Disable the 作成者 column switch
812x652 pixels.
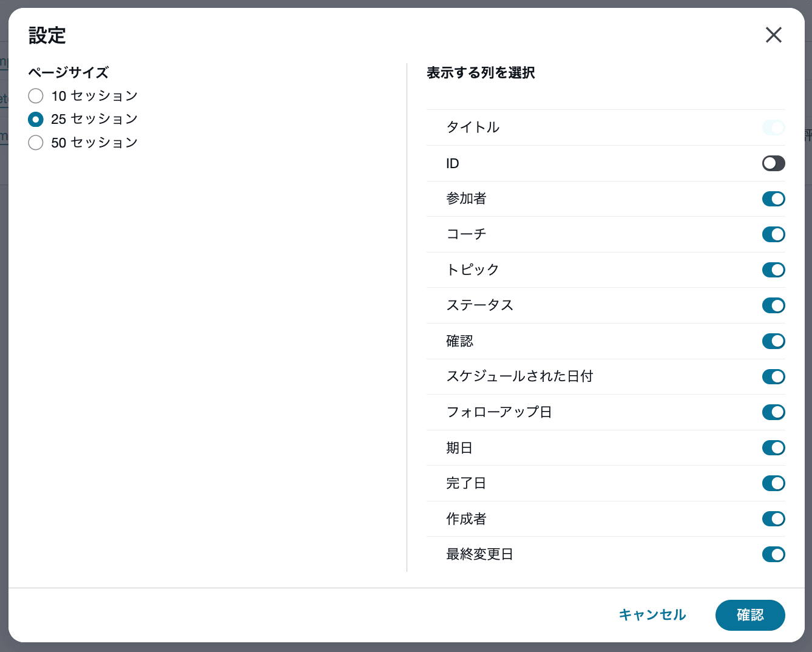coord(773,518)
